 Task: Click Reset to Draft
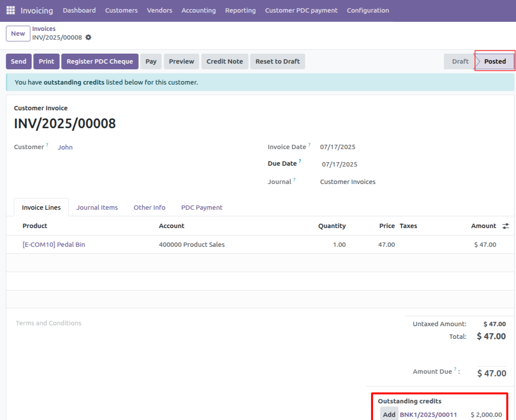(278, 61)
